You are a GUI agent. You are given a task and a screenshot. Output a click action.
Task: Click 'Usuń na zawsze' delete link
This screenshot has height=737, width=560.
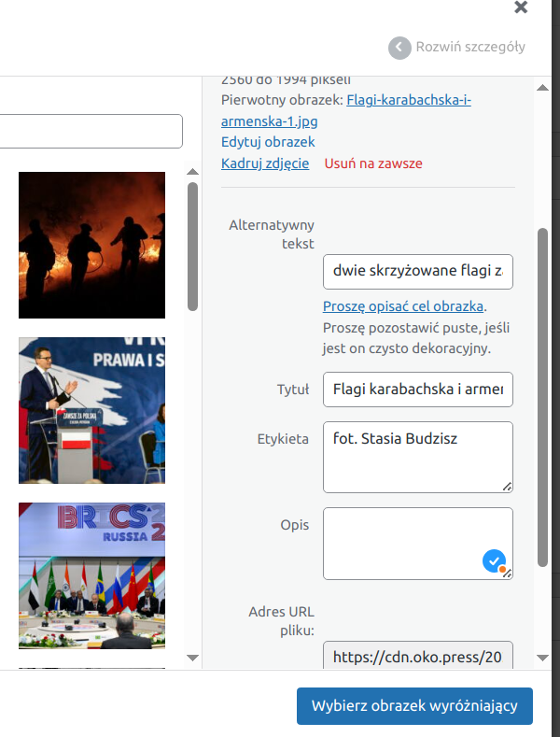pos(373,163)
